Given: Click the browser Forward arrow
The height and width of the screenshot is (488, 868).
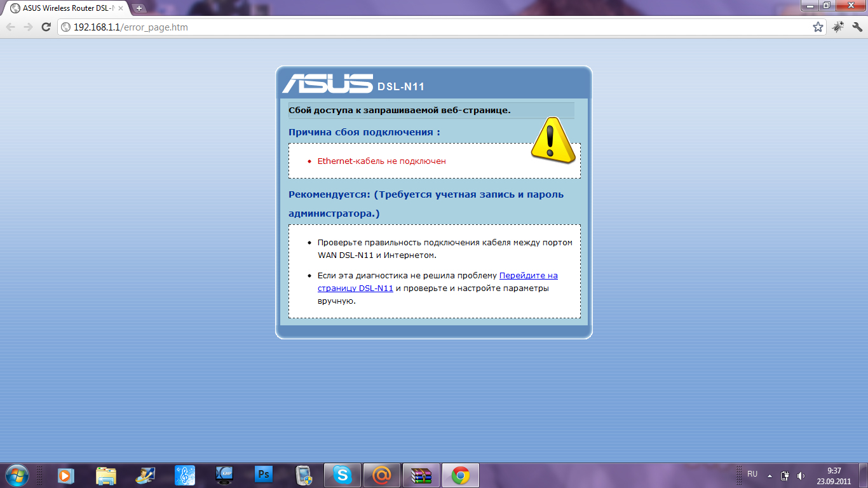Looking at the screenshot, I should point(28,27).
